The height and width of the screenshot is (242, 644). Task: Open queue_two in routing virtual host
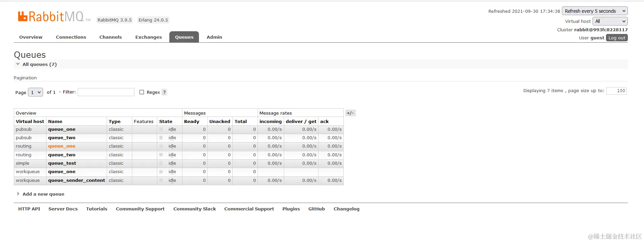click(x=62, y=155)
